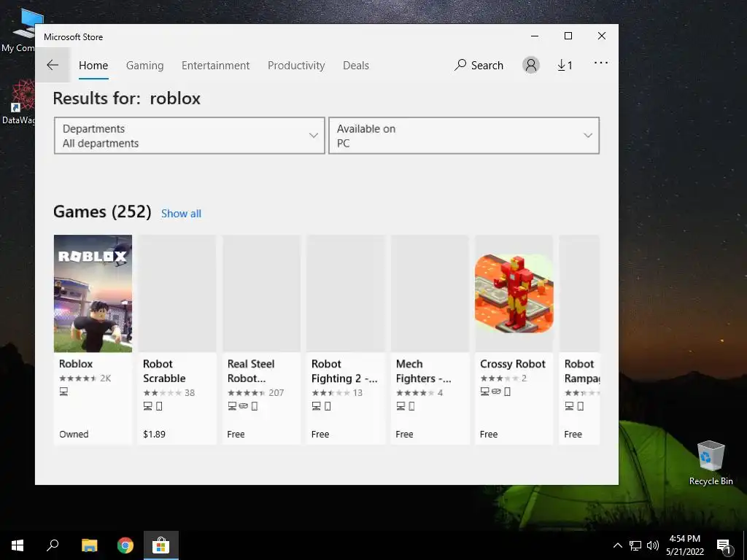Screen dimensions: 747x560
Task: Select the Recycle Bin desktop icon
Action: [711, 463]
